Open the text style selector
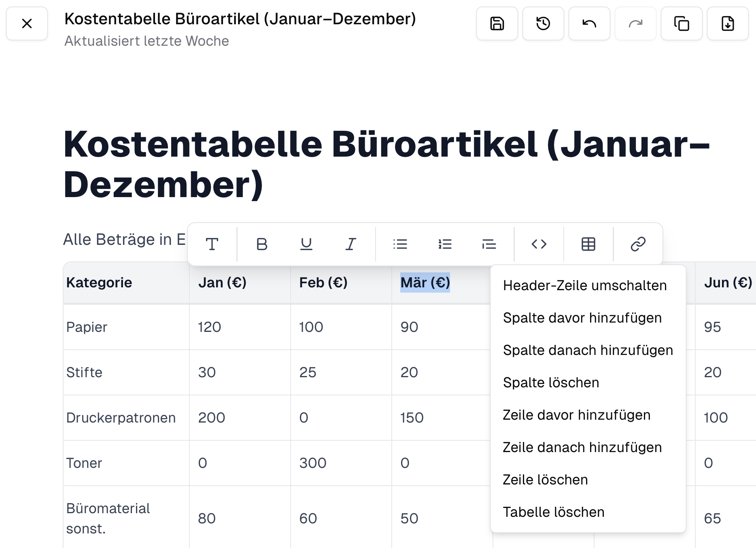Screen dimensions: 756x548 (212, 244)
